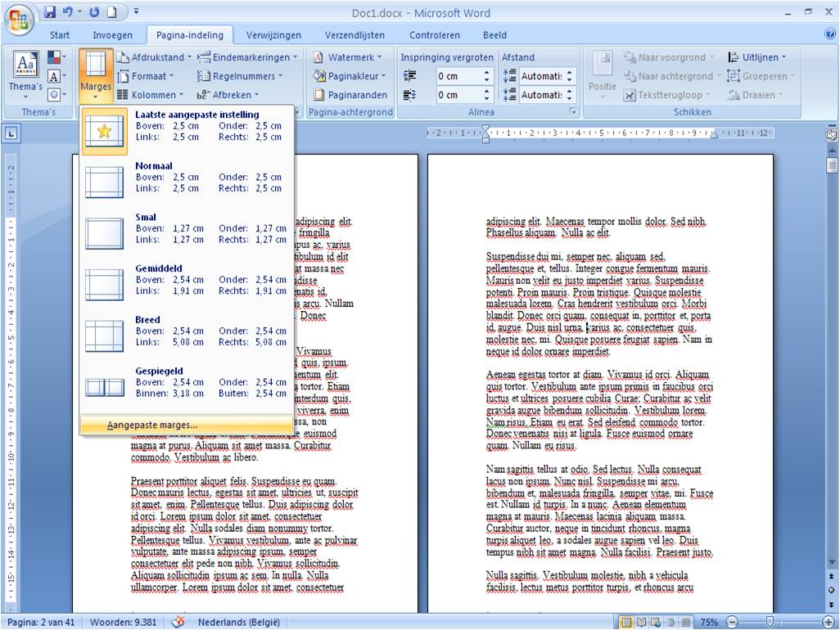Go to the Controleren tab
Viewport: 840px width, 630px height.
click(435, 35)
